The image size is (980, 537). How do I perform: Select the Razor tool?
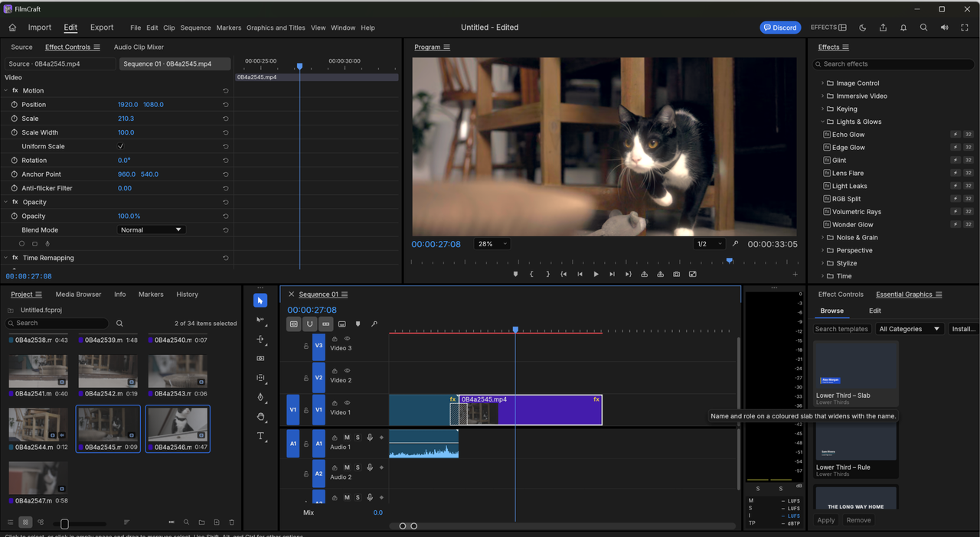click(x=260, y=358)
